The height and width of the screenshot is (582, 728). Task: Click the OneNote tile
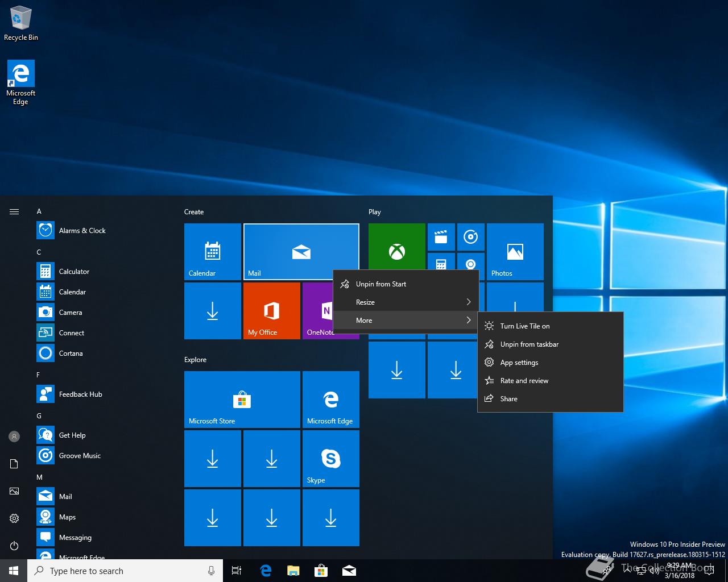[317, 311]
